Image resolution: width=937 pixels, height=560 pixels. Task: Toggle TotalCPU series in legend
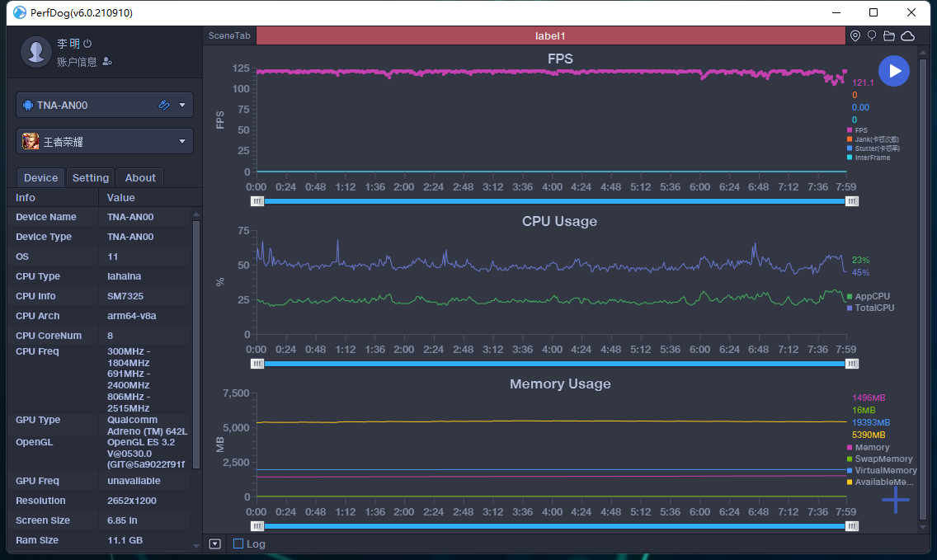tap(871, 308)
